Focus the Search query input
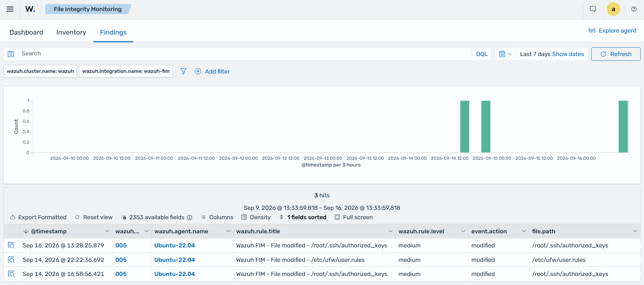 (245, 54)
